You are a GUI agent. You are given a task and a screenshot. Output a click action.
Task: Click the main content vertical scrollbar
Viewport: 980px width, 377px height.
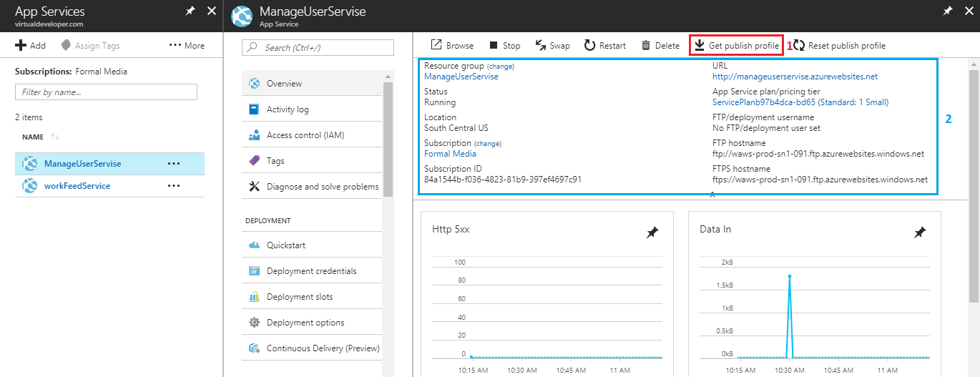[x=974, y=186]
